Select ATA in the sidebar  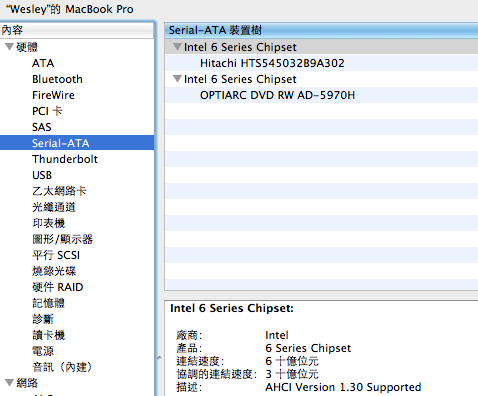tap(43, 63)
